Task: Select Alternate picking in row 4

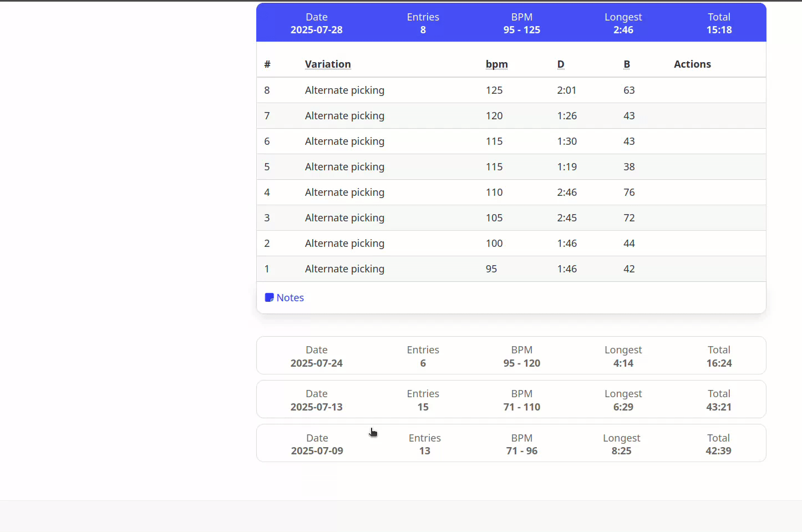Action: click(x=344, y=192)
